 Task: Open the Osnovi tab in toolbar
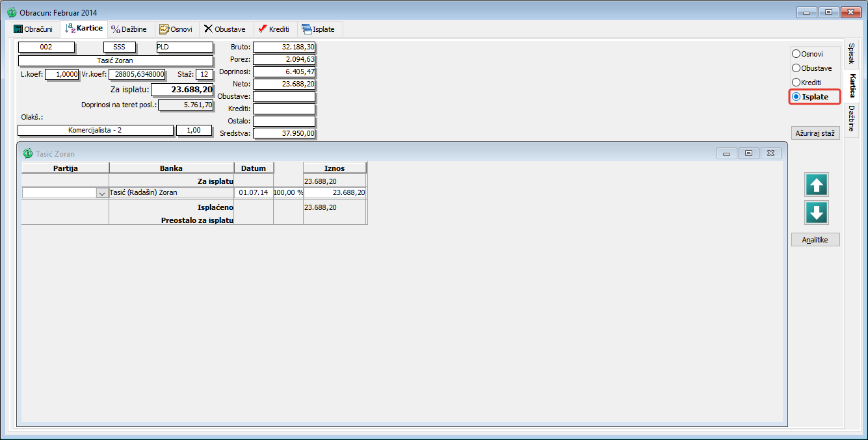pos(176,29)
